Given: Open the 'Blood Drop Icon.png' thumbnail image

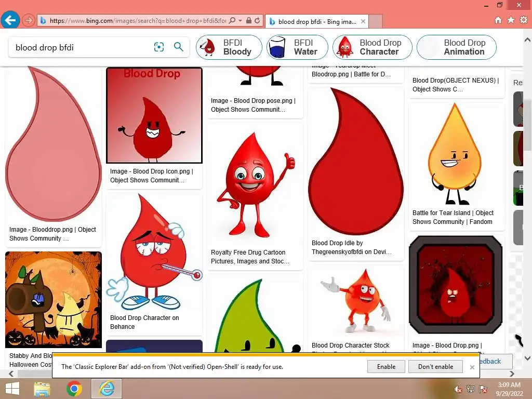Looking at the screenshot, I should [154, 115].
